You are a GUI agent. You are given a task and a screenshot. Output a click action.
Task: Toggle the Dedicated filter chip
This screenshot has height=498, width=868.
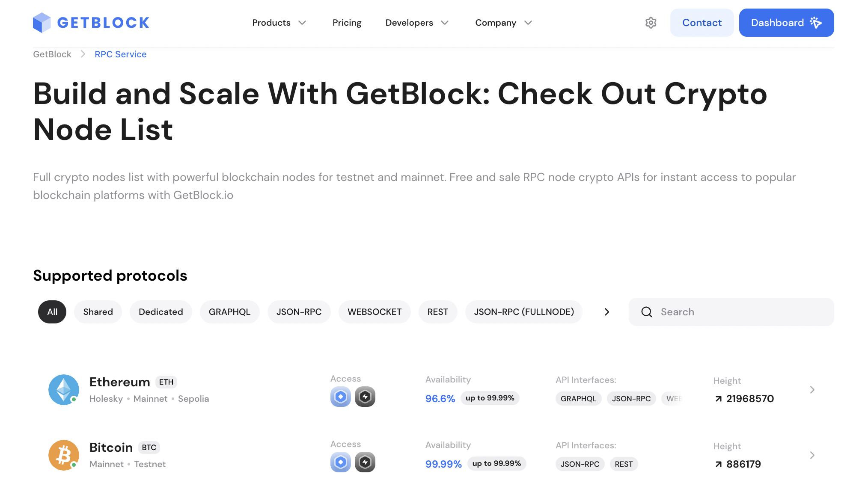coord(161,312)
